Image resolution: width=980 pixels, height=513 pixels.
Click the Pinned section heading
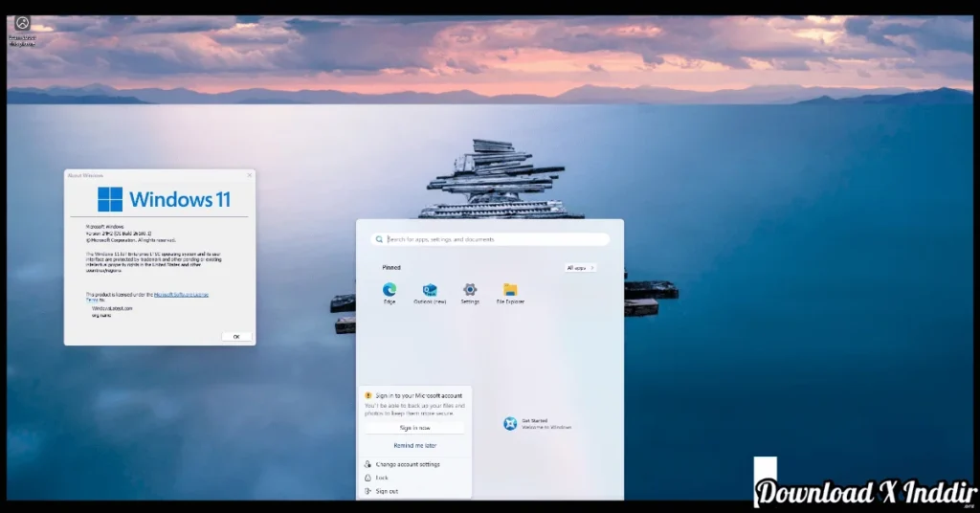[391, 267]
